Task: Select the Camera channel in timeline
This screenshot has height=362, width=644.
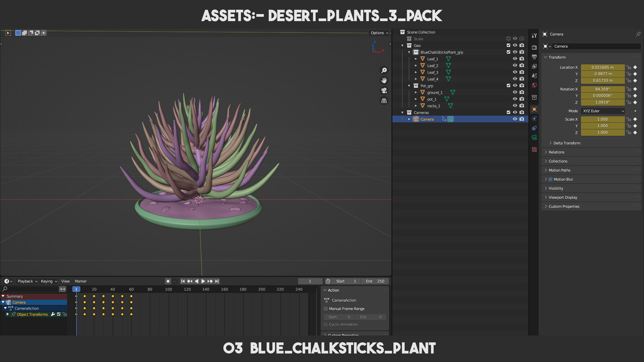Action: point(34,302)
